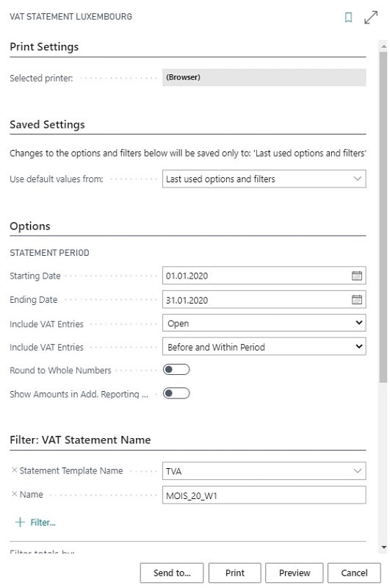Click the Name field containing MOIS_20_W1

click(x=264, y=495)
